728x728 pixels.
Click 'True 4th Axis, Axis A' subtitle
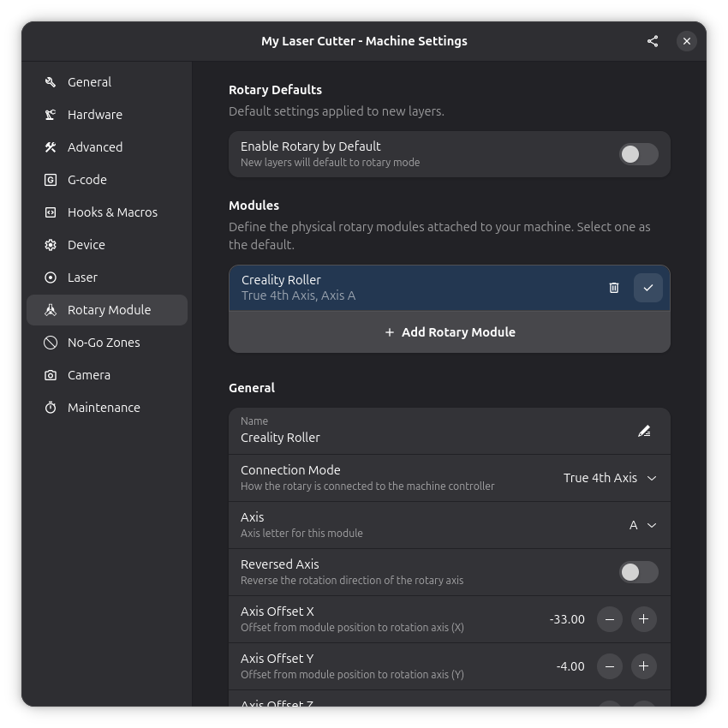[299, 295]
